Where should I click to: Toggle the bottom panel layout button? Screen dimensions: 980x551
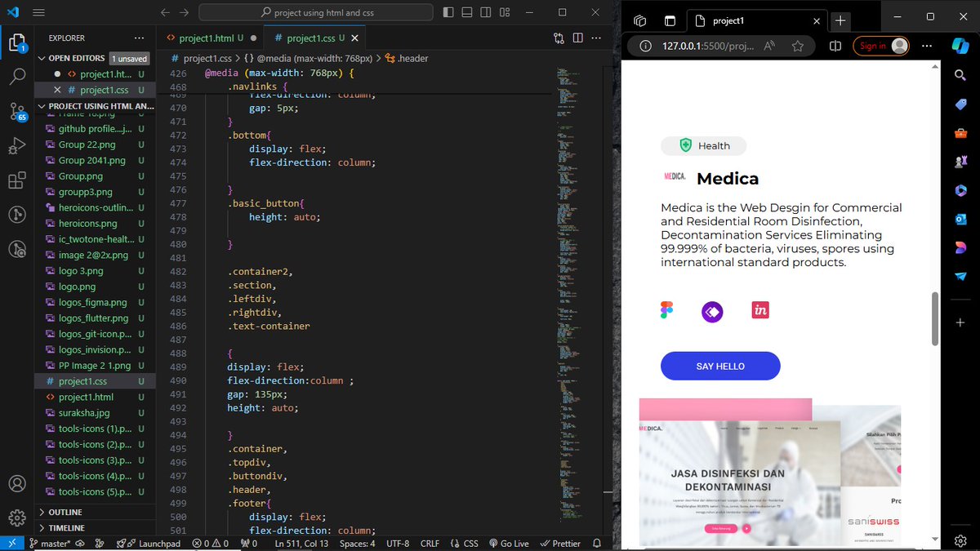[x=467, y=13]
